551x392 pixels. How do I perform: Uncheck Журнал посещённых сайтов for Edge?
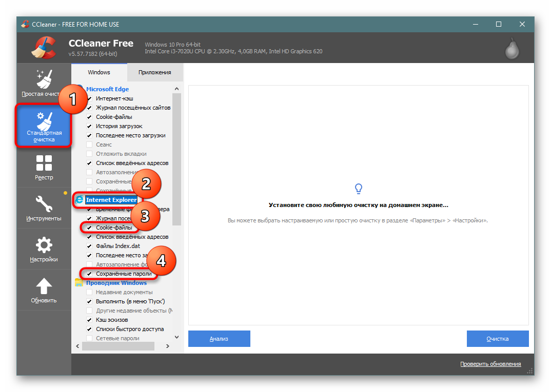[89, 108]
